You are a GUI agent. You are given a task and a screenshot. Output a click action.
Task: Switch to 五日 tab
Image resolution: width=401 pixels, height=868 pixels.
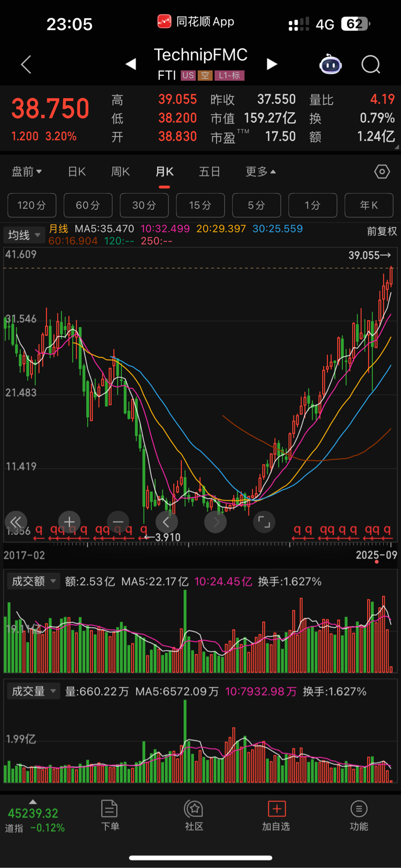coord(209,171)
